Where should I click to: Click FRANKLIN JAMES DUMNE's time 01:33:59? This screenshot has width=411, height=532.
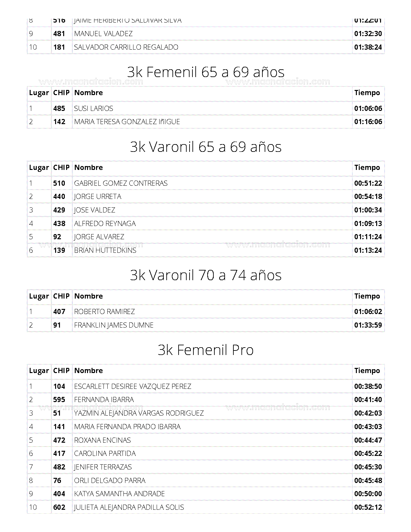click(368, 325)
